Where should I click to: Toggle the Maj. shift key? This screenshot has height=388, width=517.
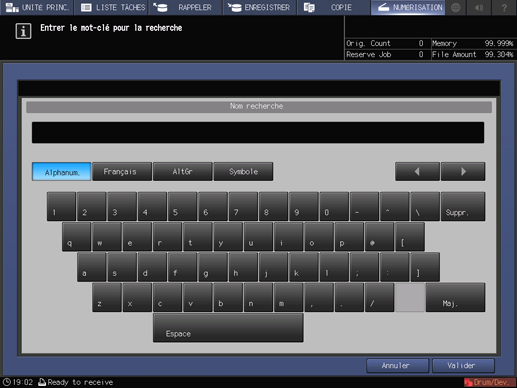pyautogui.click(x=455, y=297)
